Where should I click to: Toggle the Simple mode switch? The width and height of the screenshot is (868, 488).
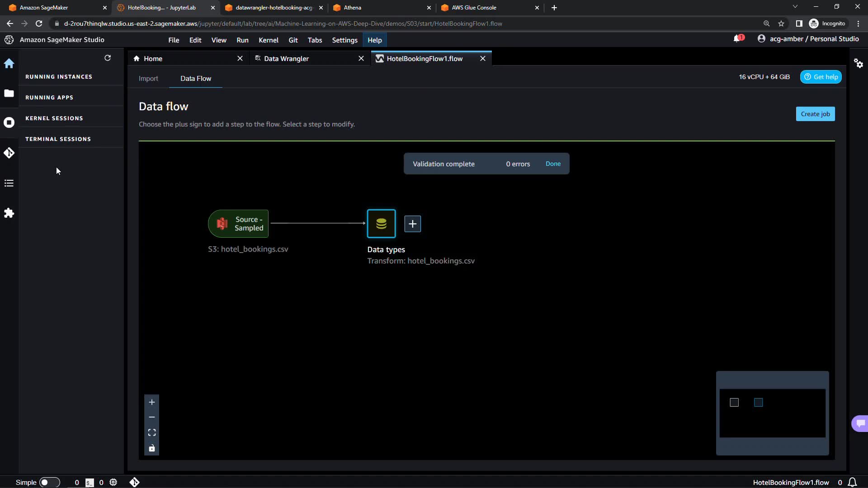pos(49,482)
